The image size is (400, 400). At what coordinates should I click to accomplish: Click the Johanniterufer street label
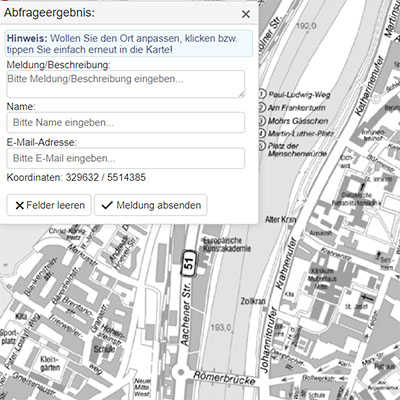pos(269,340)
